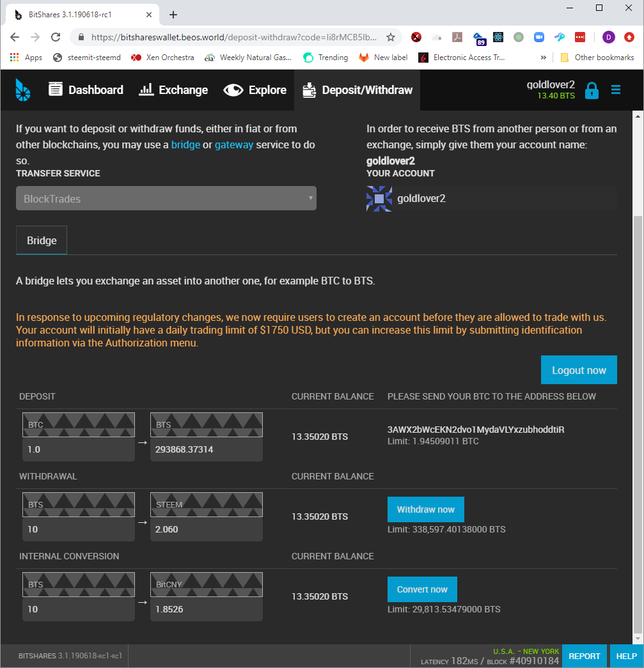
Task: Click the U.S.A. - NEW YORK node label
Action: click(x=526, y=651)
